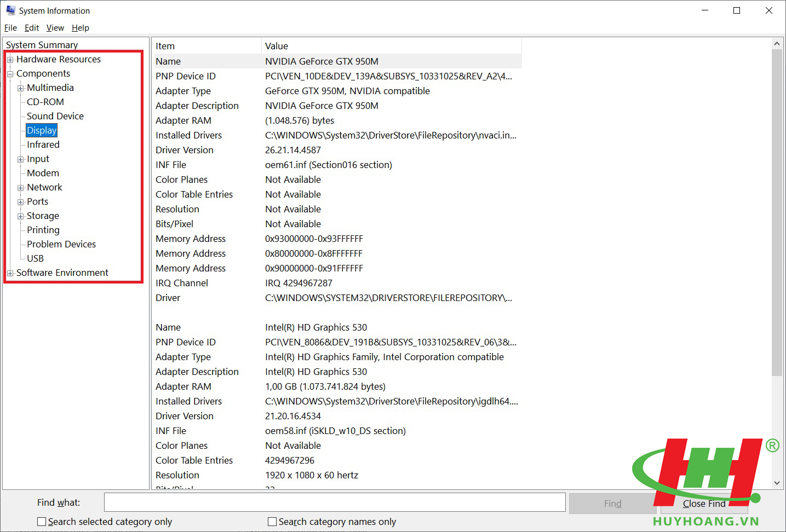Select the Ports category
The width and height of the screenshot is (786, 532).
pyautogui.click(x=37, y=201)
